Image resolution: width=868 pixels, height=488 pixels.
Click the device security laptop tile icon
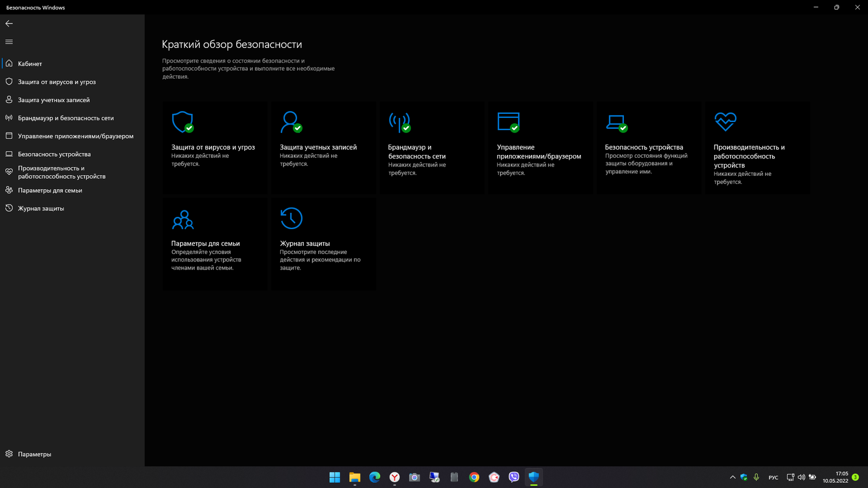point(616,122)
